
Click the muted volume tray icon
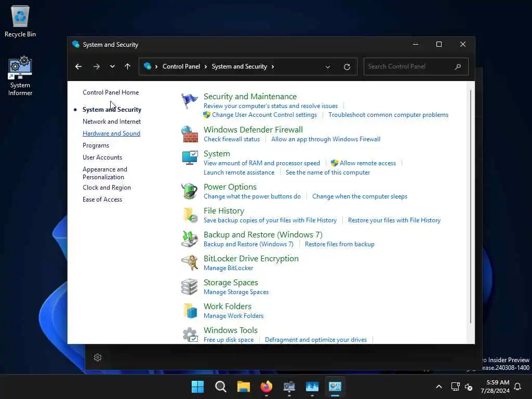tap(469, 387)
